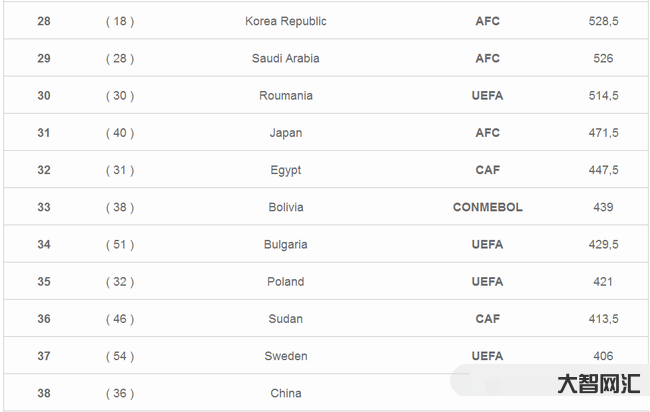Click the CONMEBOL confederation label
Viewport: 650px width, 412px height.
coord(487,207)
